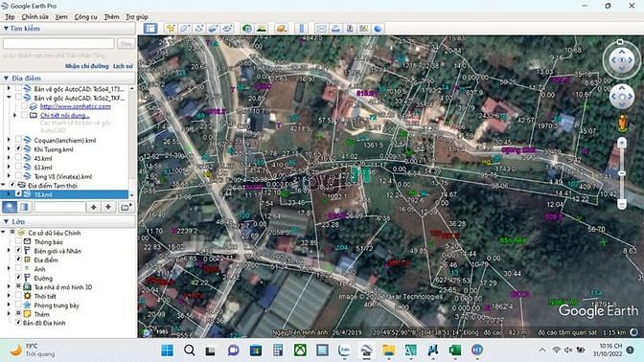Screen dimensions: 644x362
Task: Expand the Khi Tuong.kml tree node
Action: [9, 149]
